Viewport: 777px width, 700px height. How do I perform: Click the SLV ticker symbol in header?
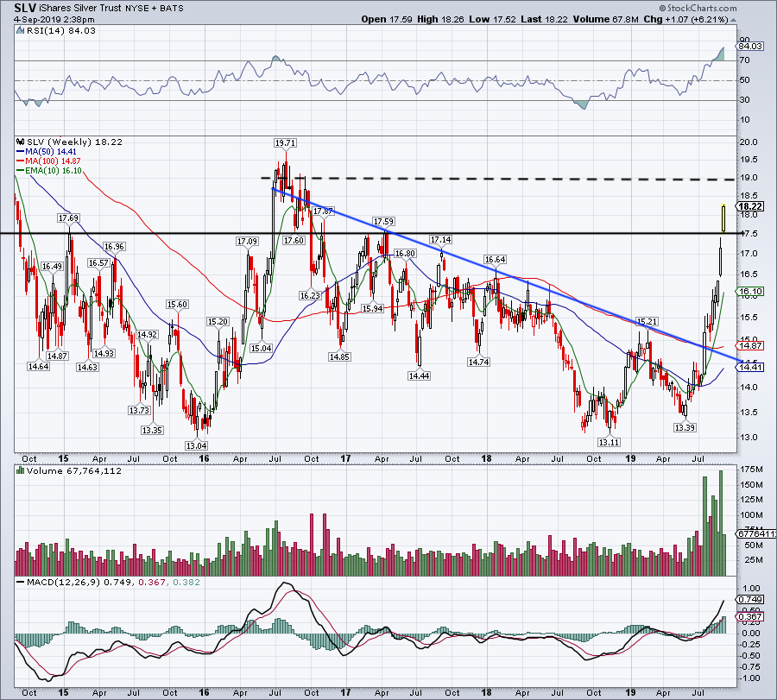click(24, 8)
